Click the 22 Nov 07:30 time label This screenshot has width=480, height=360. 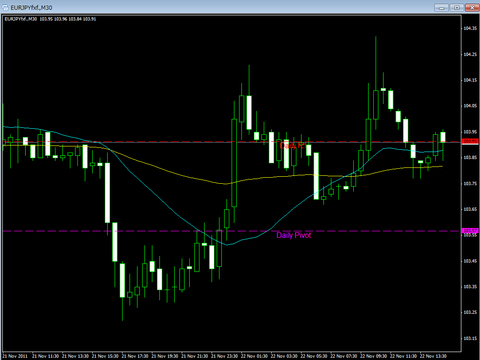pyautogui.click(x=344, y=356)
